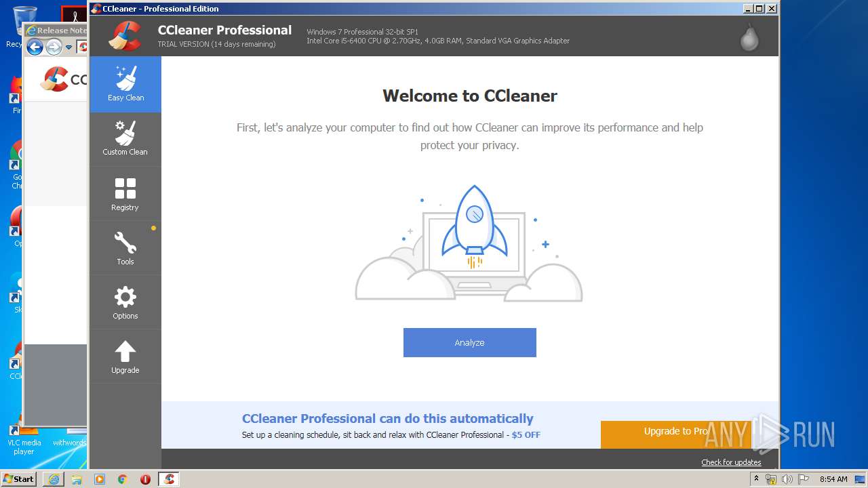The image size is (868, 488).
Task: Open the Check for updates link
Action: click(x=731, y=462)
